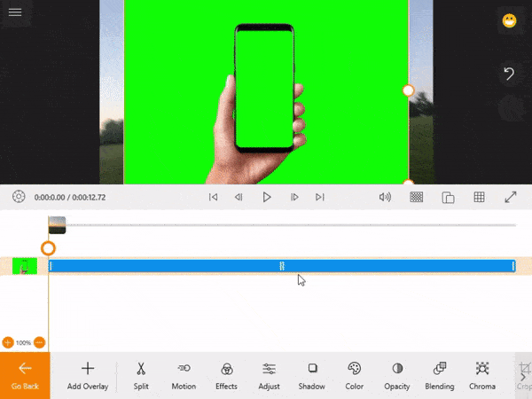Viewport: 532px width, 399px height.
Task: Zoom in timeline with plus button
Action: (8, 342)
